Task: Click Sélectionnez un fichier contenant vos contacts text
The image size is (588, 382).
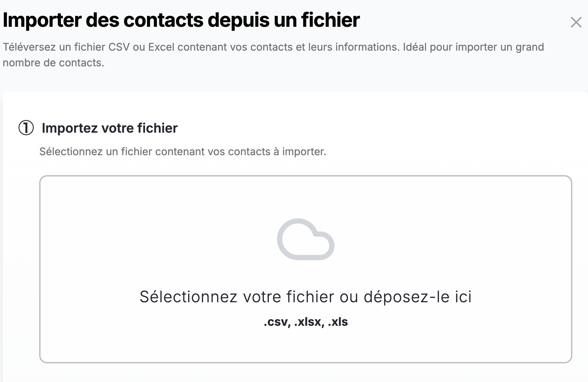Action: click(x=182, y=151)
